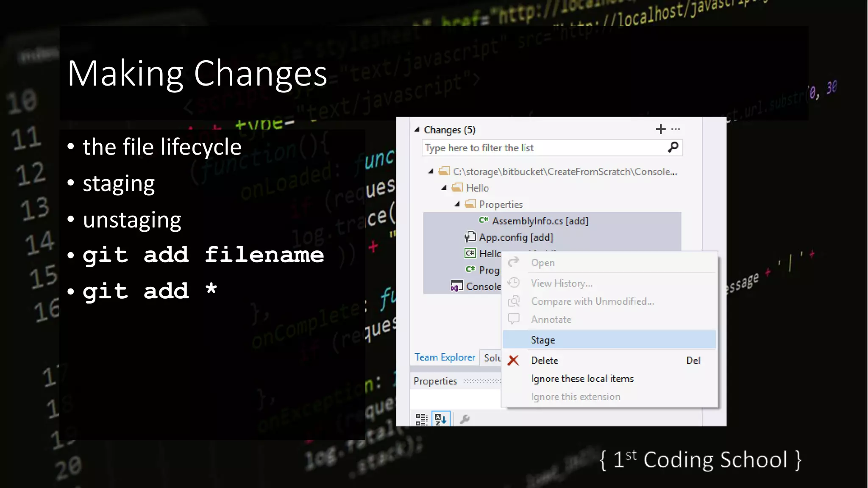Click the plus icon to stage all changes
868x488 pixels.
pos(660,129)
